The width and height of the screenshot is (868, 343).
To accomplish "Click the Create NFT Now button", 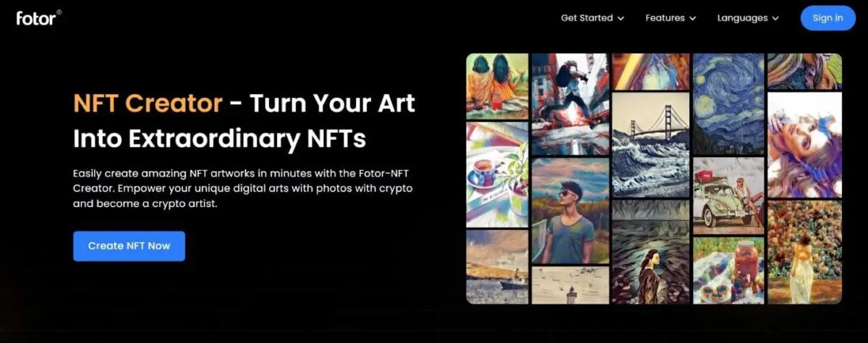I will point(129,246).
